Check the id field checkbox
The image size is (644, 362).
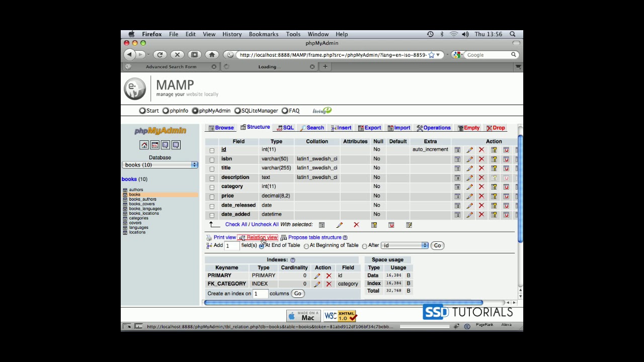pos(212,150)
